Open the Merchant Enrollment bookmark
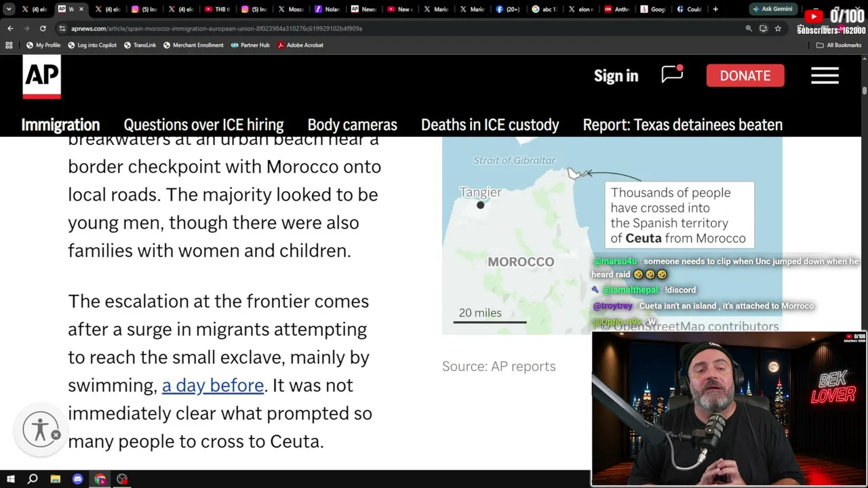The image size is (868, 488). 193,45
